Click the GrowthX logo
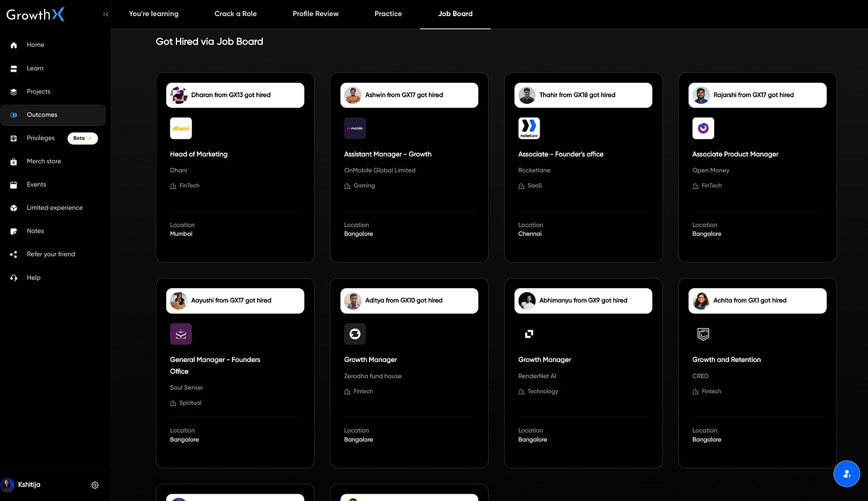868x501 pixels. 35,14
